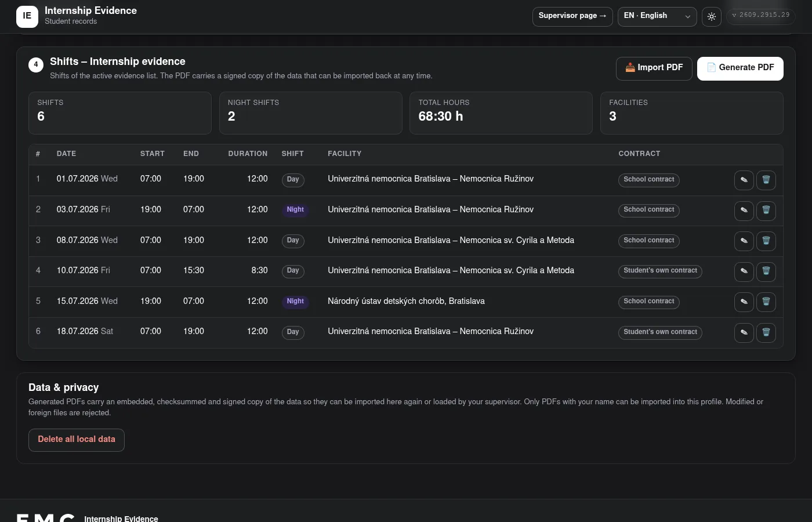Viewport: 812px width, 522px height.
Task: Click 8:30 duration cell
Action: 259,270
